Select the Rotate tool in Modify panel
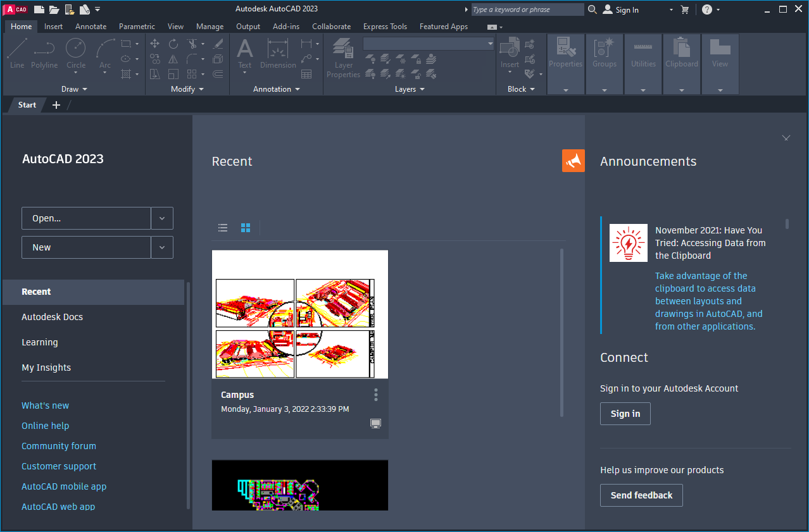Image resolution: width=809 pixels, height=532 pixels. click(173, 44)
